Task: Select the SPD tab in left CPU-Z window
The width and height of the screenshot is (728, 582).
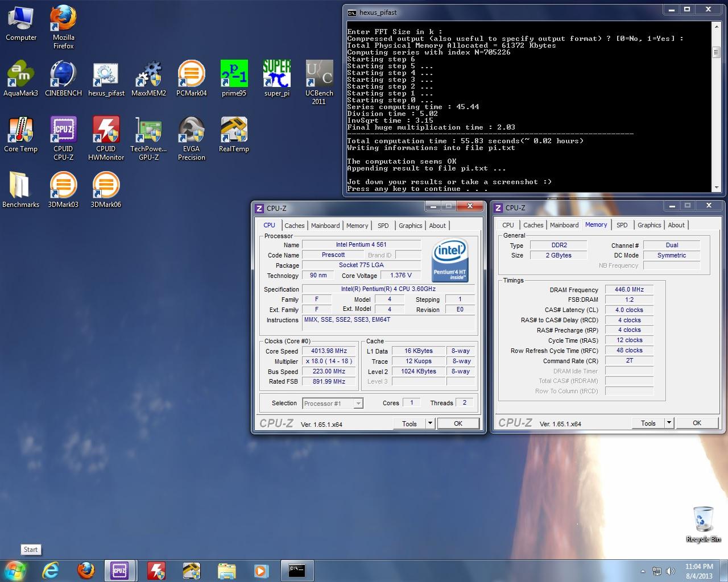Action: point(383,226)
